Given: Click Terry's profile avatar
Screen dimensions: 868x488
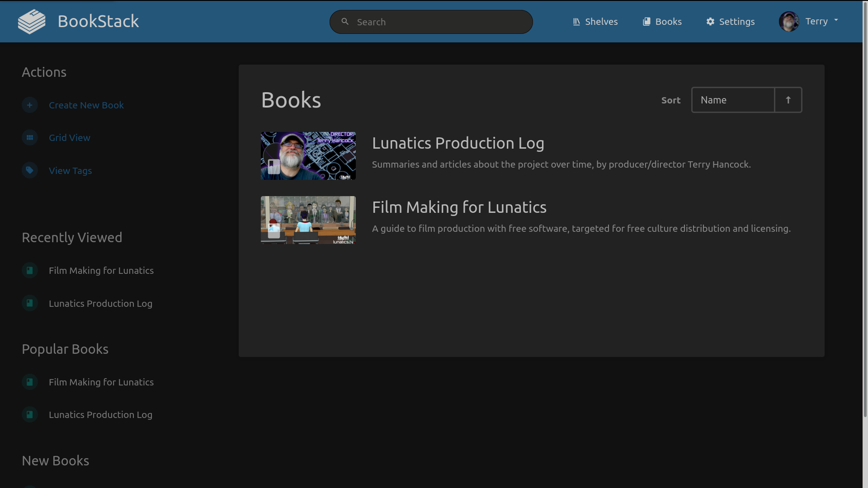Looking at the screenshot, I should click(789, 22).
